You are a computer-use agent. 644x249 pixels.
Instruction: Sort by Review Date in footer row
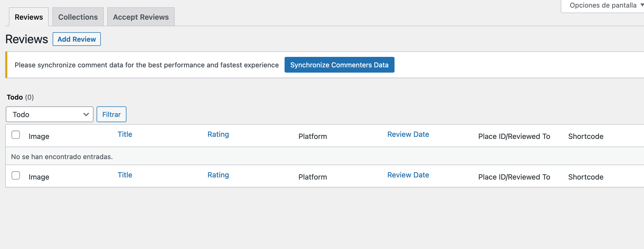click(x=408, y=175)
